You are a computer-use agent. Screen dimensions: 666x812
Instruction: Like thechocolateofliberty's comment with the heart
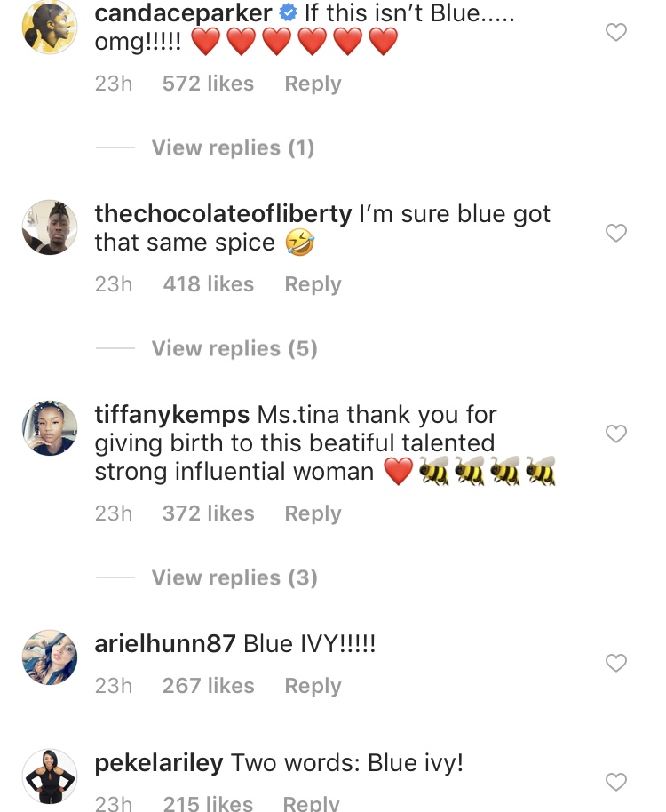pyautogui.click(x=615, y=233)
